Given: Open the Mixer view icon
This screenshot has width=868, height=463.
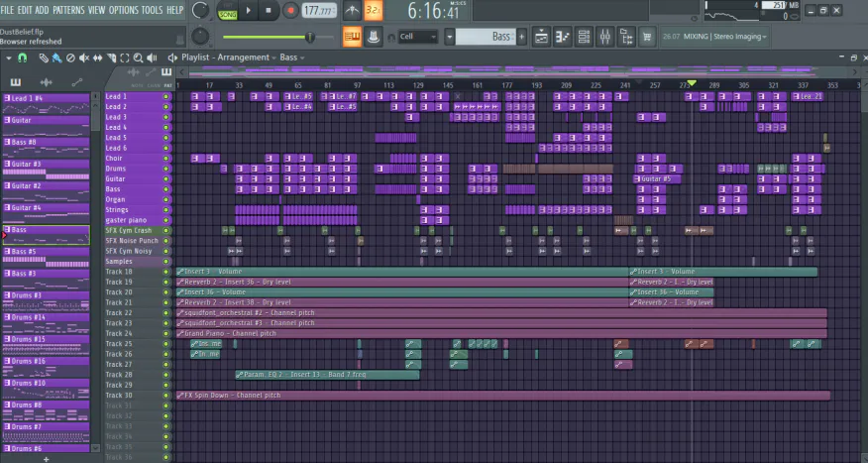Looking at the screenshot, I should pos(604,37).
